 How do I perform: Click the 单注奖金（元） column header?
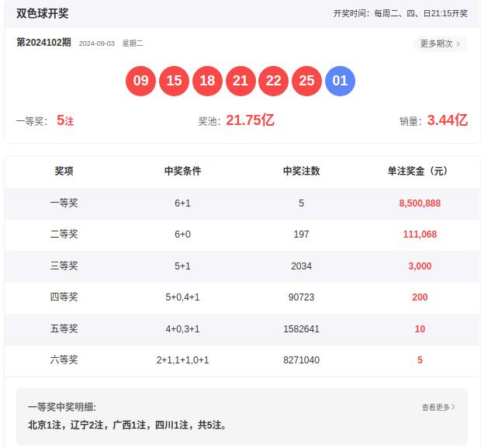click(417, 171)
